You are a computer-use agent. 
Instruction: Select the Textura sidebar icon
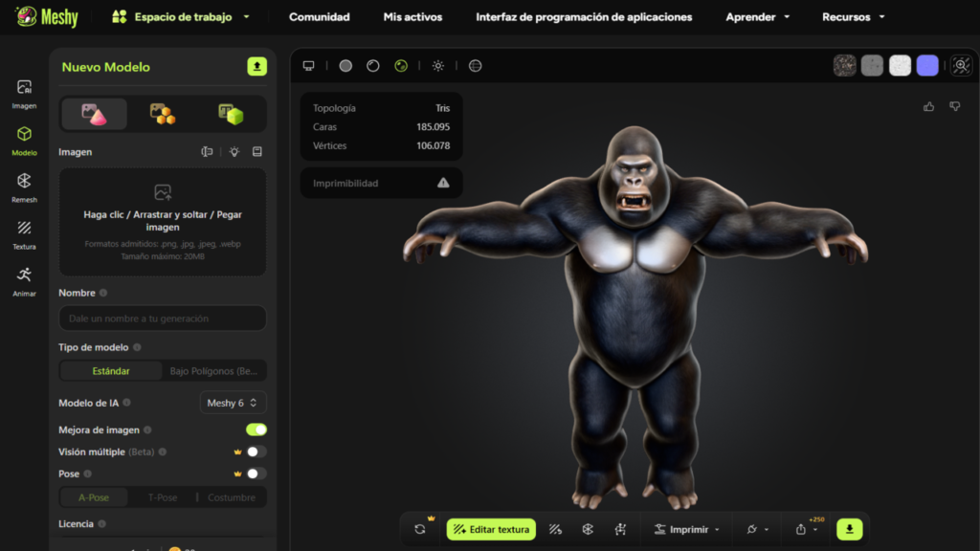click(24, 230)
